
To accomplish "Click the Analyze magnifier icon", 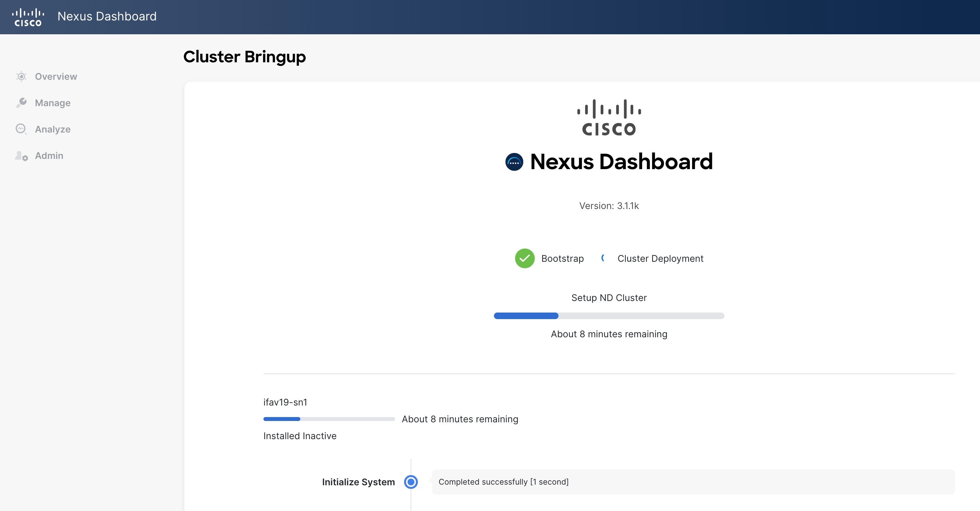I will (x=21, y=129).
